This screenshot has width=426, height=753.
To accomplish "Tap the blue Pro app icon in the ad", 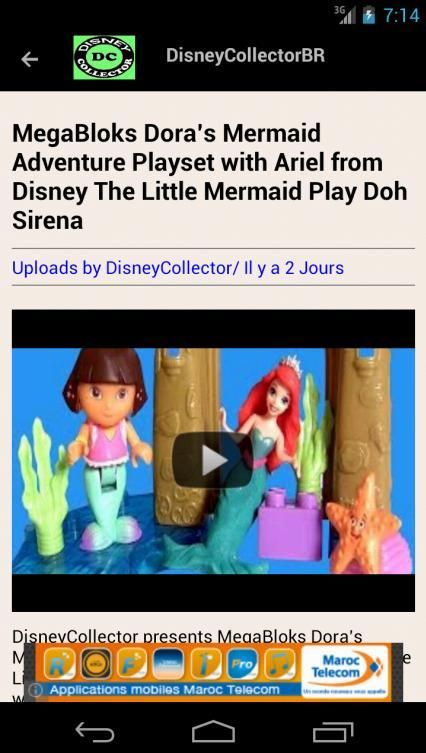I will pos(242,664).
